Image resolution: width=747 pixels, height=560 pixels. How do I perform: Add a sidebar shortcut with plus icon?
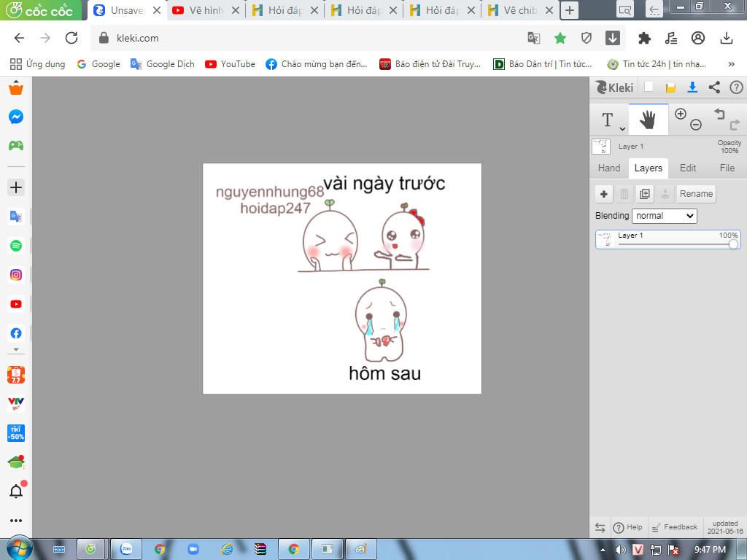coord(16,187)
